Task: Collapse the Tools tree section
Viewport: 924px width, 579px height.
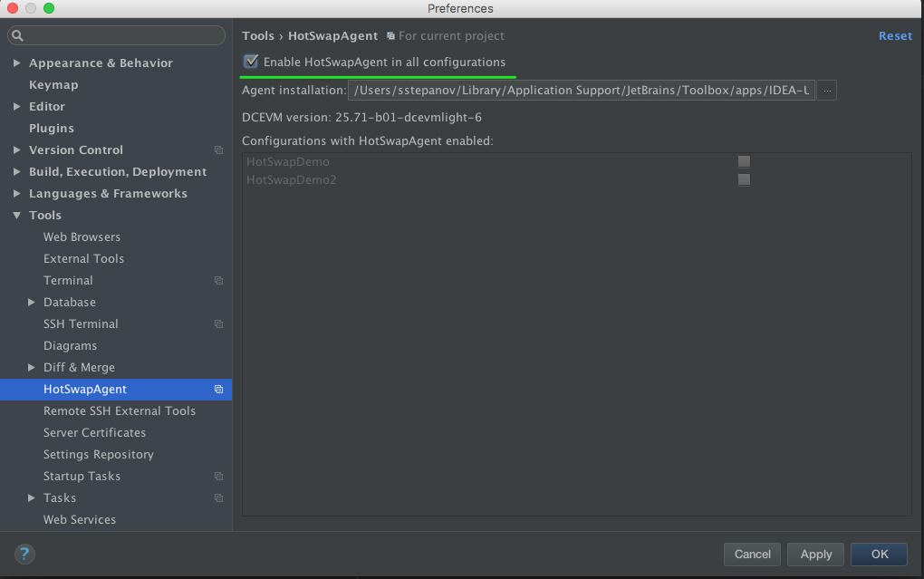Action: 17,216
